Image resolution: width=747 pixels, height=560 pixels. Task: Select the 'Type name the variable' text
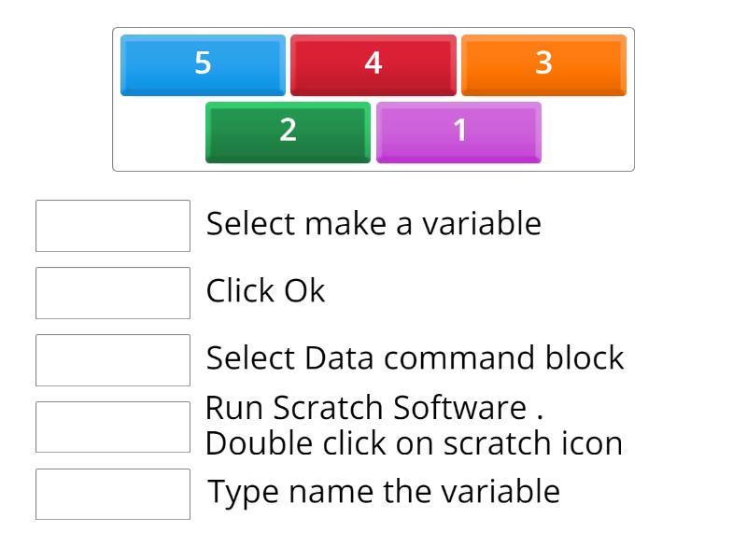click(x=383, y=492)
